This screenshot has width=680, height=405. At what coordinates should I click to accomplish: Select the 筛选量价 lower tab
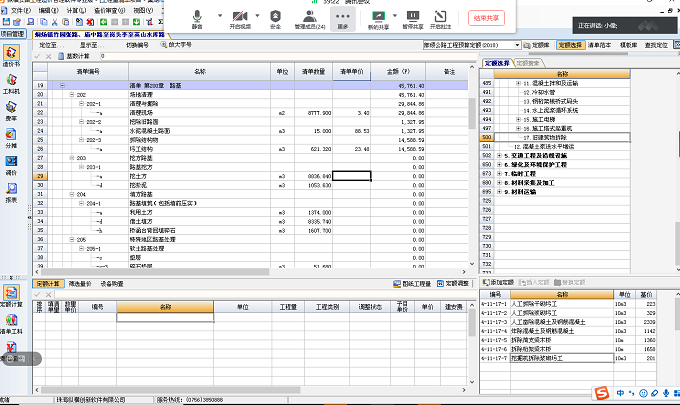(x=80, y=284)
